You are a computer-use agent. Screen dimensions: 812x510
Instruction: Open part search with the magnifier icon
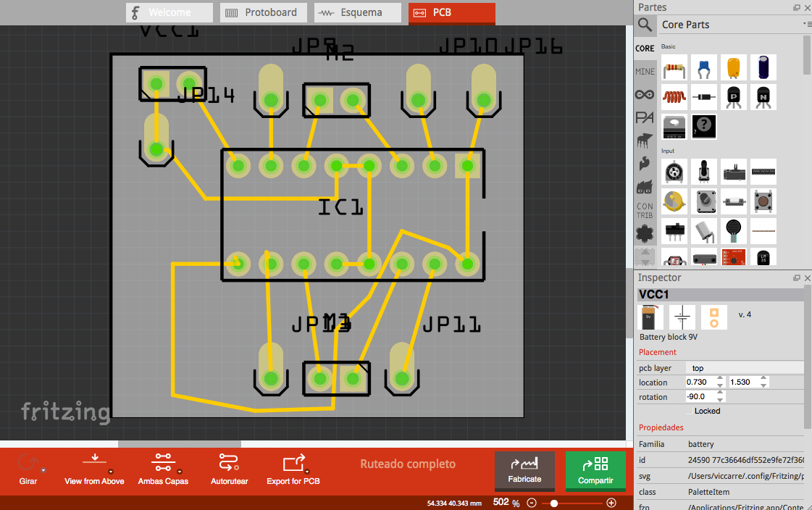click(x=644, y=24)
